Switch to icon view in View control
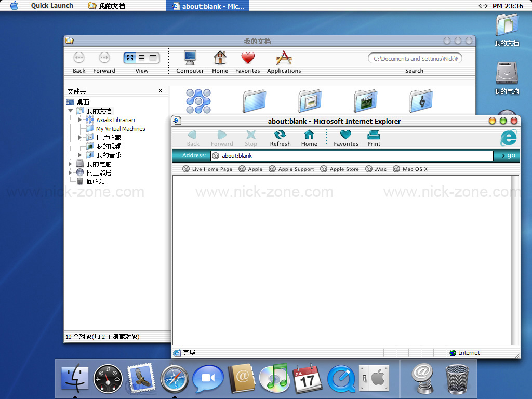 coord(130,58)
